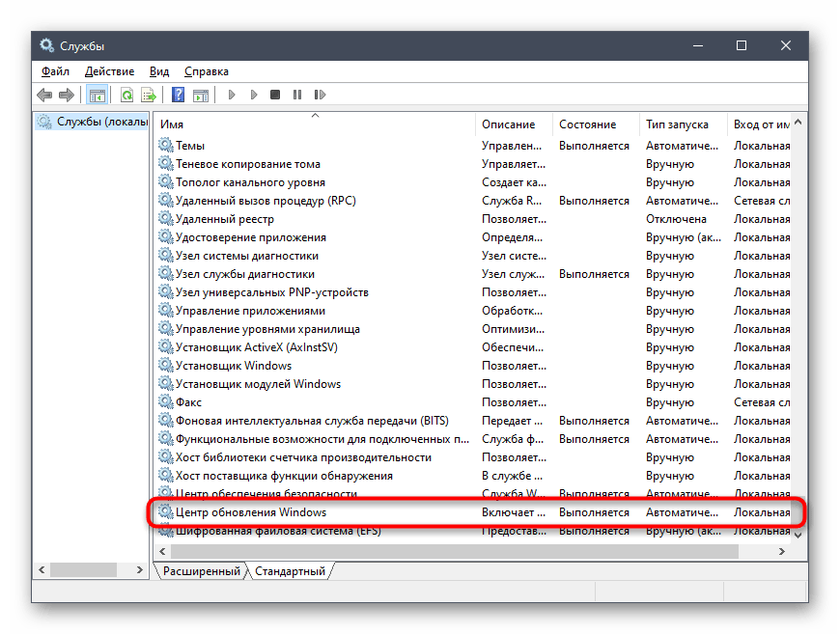Open the Справка menu
Image resolution: width=840 pixels, height=634 pixels.
point(206,71)
